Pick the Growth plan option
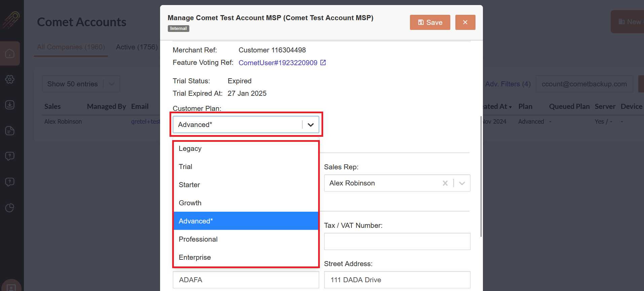The image size is (644, 291). tap(246, 203)
